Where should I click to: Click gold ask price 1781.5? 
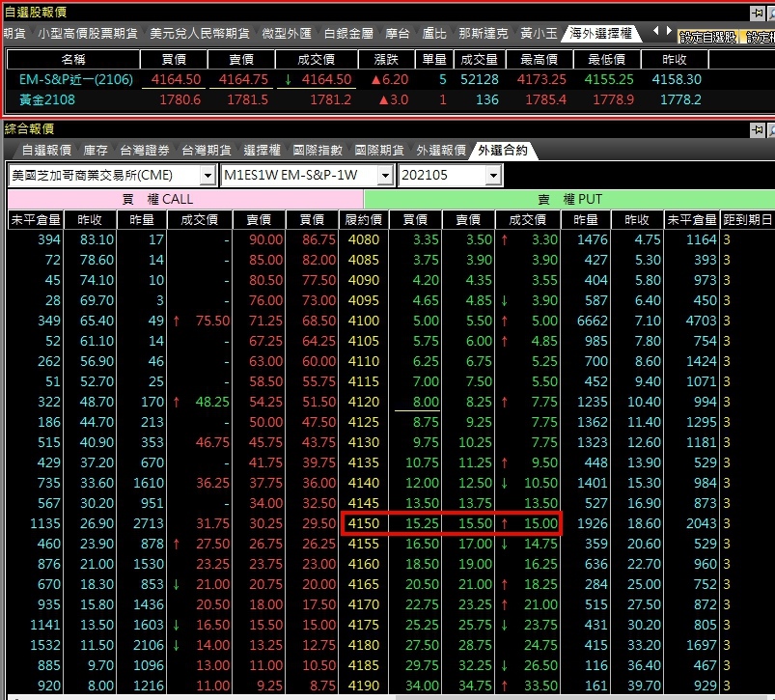pyautogui.click(x=247, y=99)
